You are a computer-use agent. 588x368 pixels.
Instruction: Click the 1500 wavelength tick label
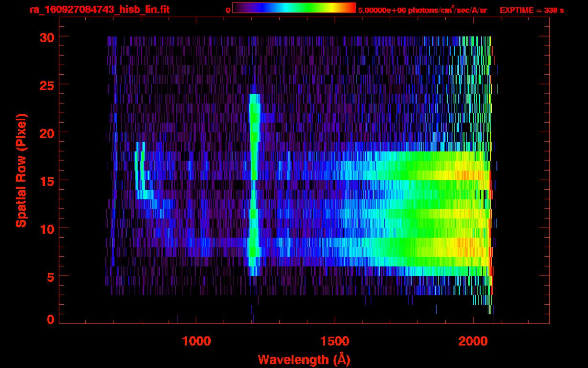tap(335, 341)
